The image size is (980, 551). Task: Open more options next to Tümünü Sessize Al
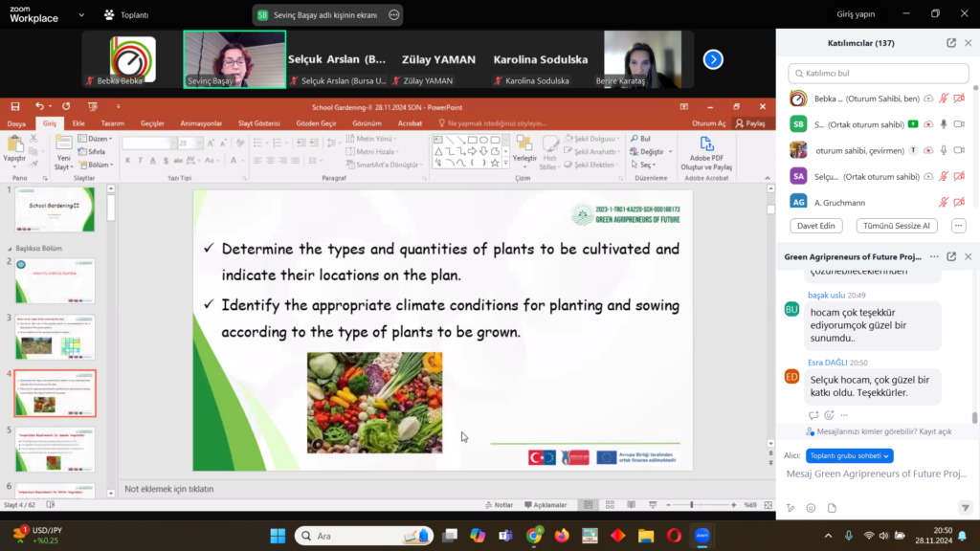click(958, 226)
